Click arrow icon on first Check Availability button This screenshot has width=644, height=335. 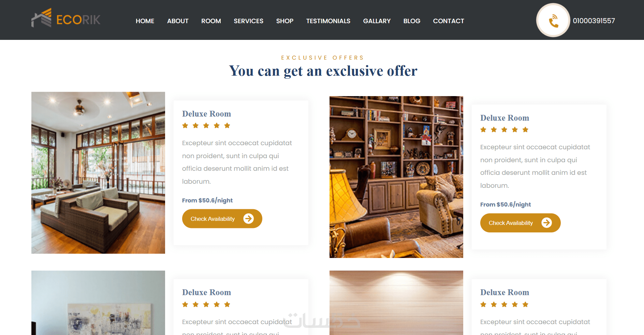point(248,218)
